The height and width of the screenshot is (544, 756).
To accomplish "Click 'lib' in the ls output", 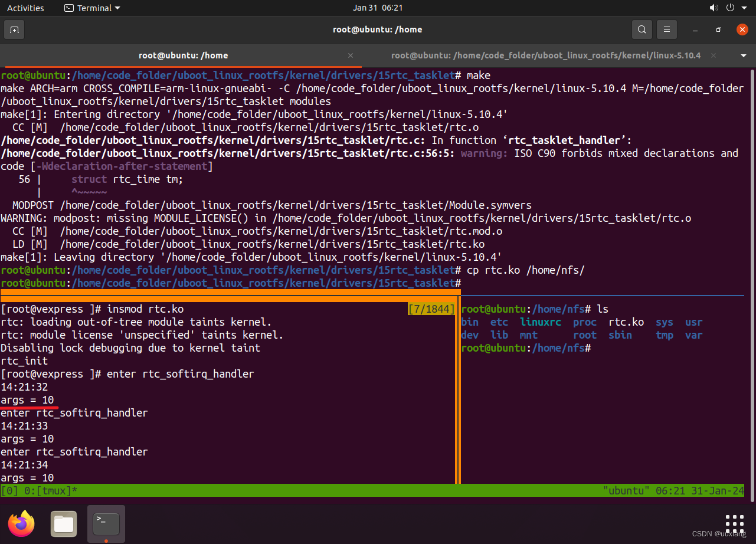I will point(499,335).
